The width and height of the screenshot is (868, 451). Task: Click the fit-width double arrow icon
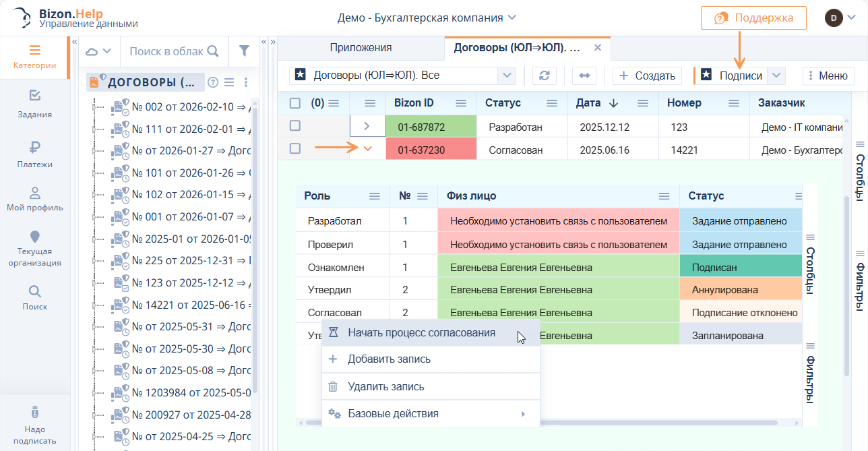click(x=584, y=76)
